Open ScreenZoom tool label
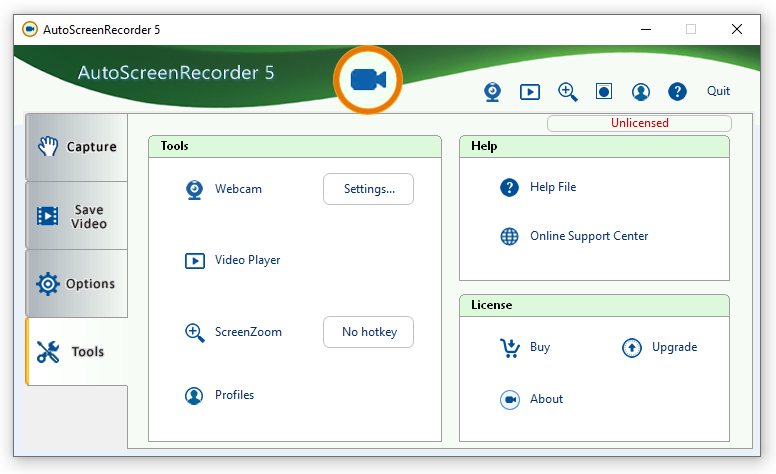This screenshot has width=776, height=474. point(248,332)
